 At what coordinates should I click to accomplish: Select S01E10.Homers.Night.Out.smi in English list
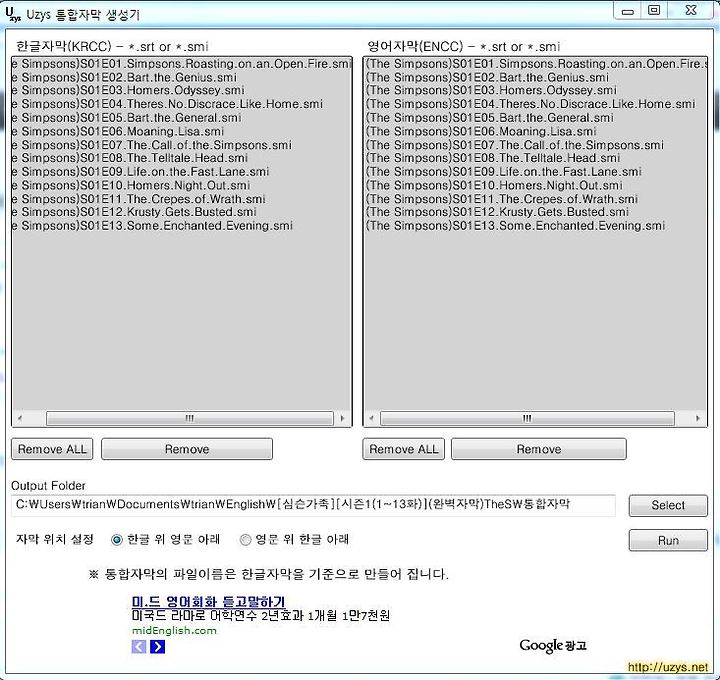click(535, 185)
